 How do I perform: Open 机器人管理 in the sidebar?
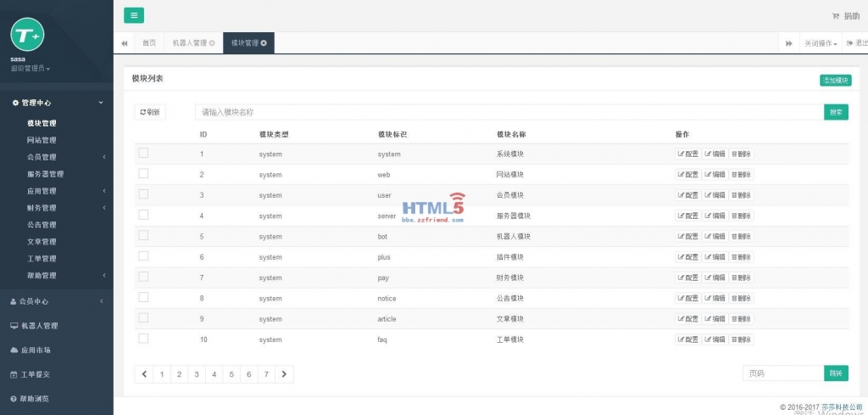point(39,325)
